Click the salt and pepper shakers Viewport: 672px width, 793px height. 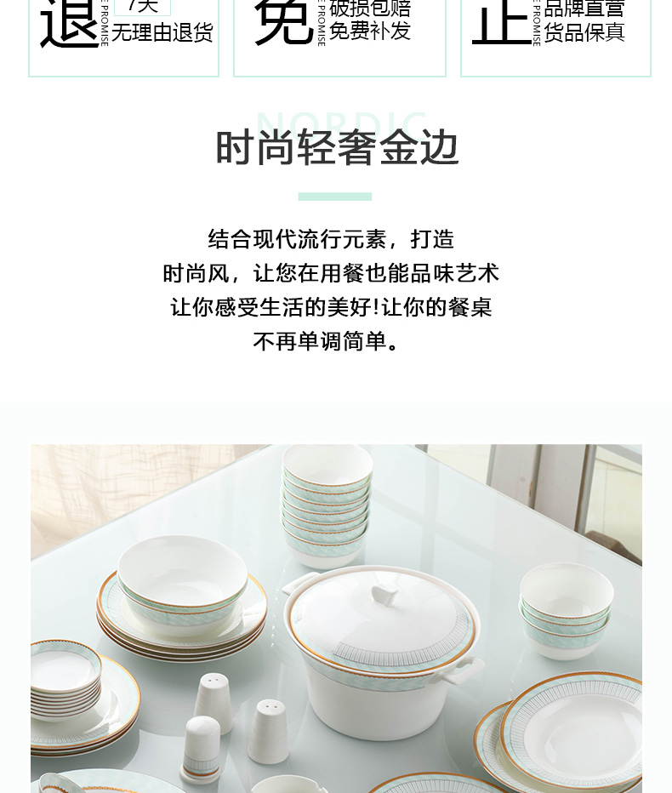[236, 723]
